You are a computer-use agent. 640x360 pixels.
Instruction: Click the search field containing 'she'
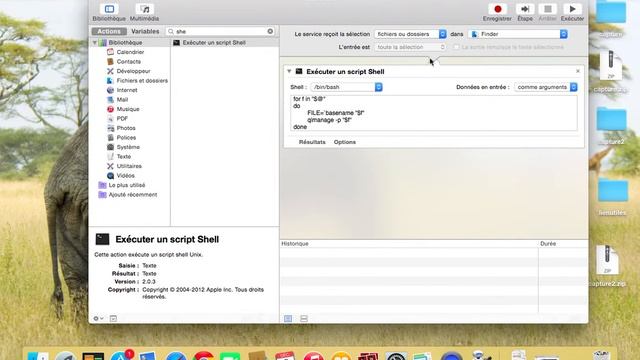click(220, 31)
